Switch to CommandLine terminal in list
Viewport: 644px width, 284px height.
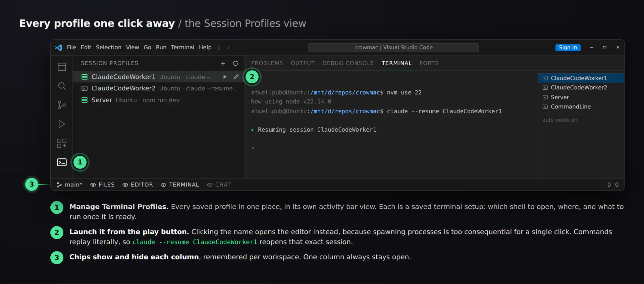click(x=581, y=107)
